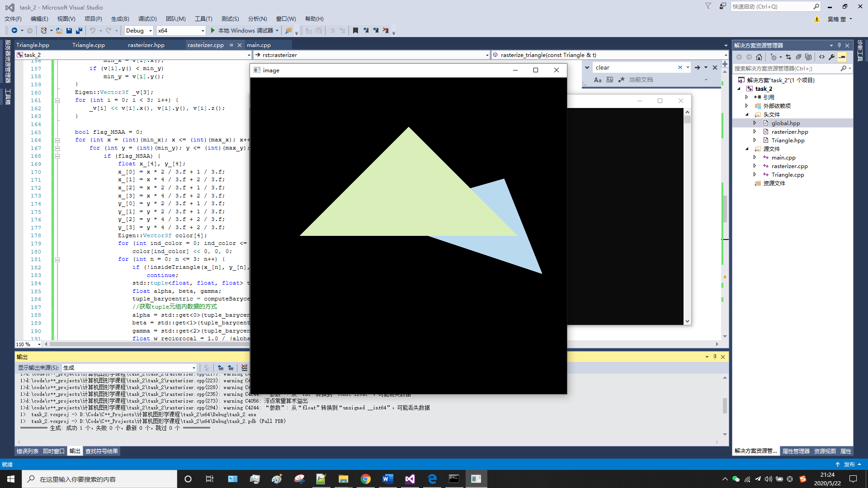Viewport: 868px width, 488px height.
Task: Toggle Match Case in find box
Action: 598,80
